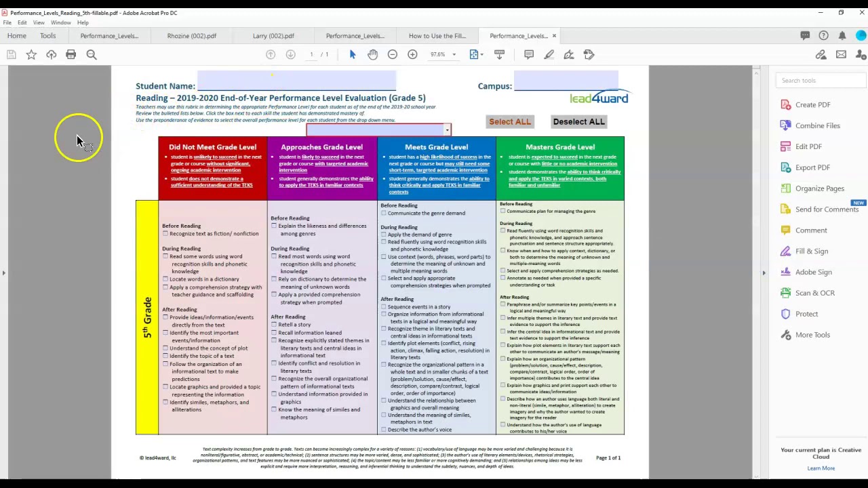Viewport: 868px width, 488px height.
Task: Click the Save file icon
Action: click(x=12, y=54)
